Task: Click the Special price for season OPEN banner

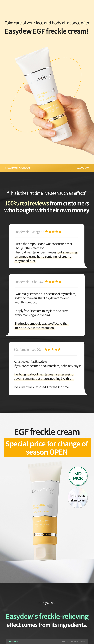Action: tap(47, 448)
